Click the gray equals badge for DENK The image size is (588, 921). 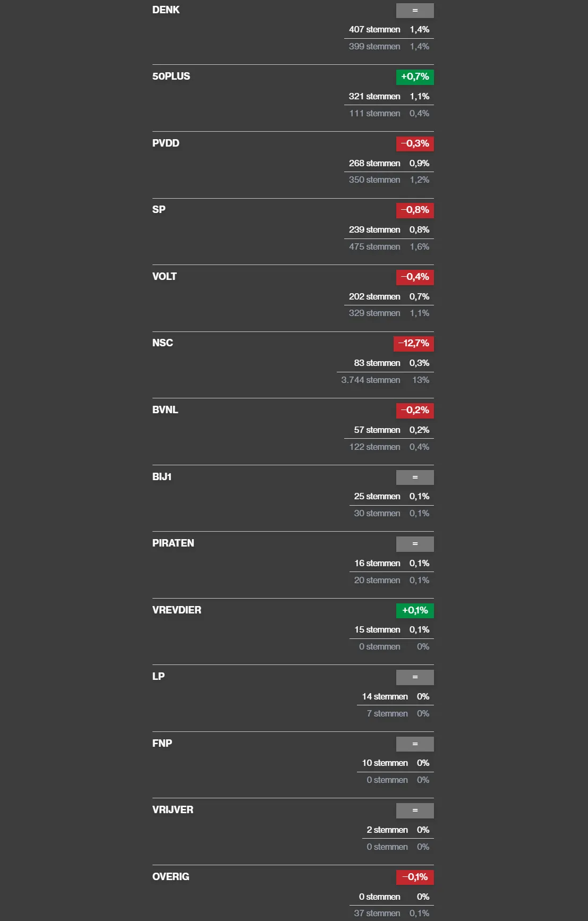(x=415, y=11)
